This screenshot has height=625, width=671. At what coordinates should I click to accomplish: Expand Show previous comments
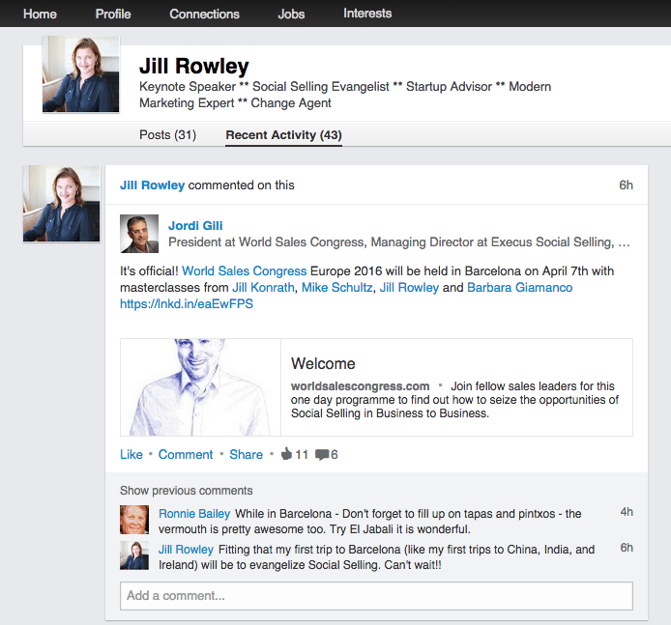coord(186,490)
